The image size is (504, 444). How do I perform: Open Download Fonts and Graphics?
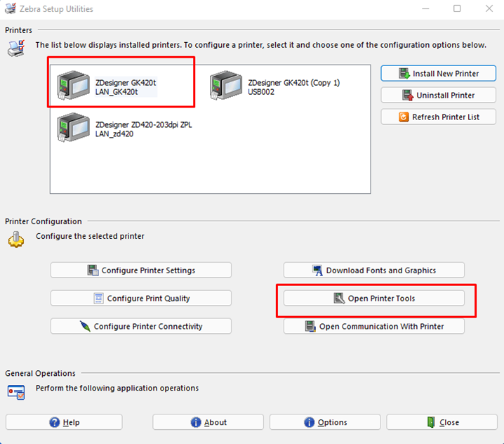374,270
